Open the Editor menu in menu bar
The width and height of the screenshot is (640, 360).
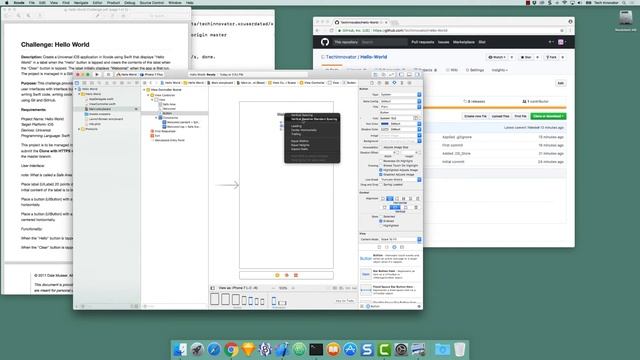point(97,2)
